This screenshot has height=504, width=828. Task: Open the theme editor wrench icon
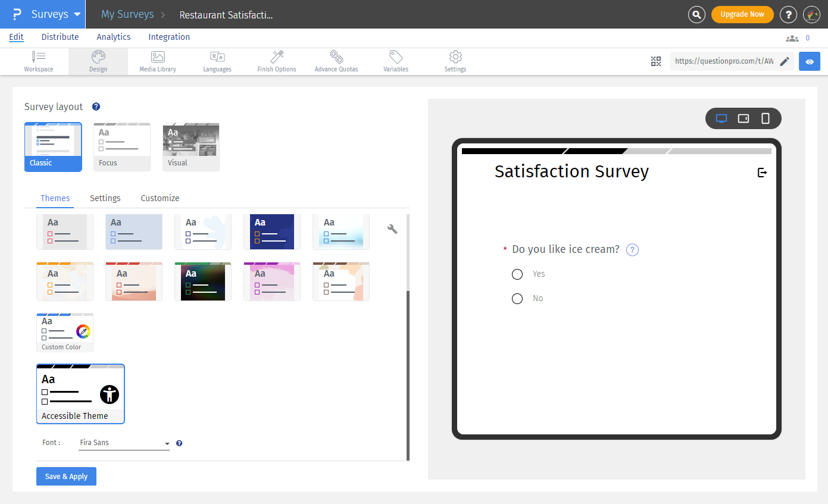tap(392, 228)
